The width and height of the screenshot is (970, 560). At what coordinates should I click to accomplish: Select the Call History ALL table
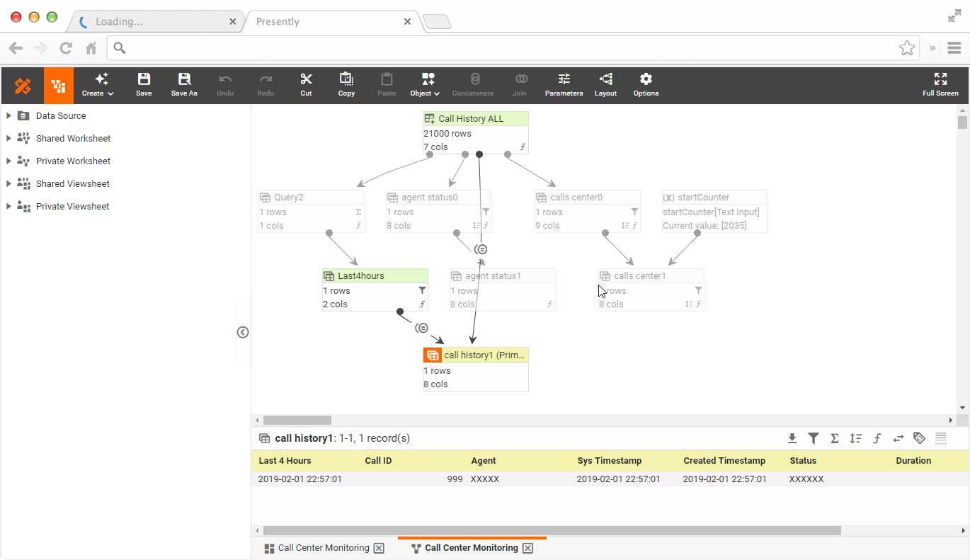[x=476, y=132]
